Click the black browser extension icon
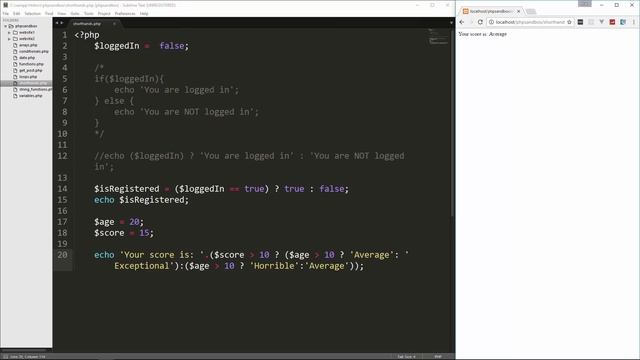 tap(580, 22)
